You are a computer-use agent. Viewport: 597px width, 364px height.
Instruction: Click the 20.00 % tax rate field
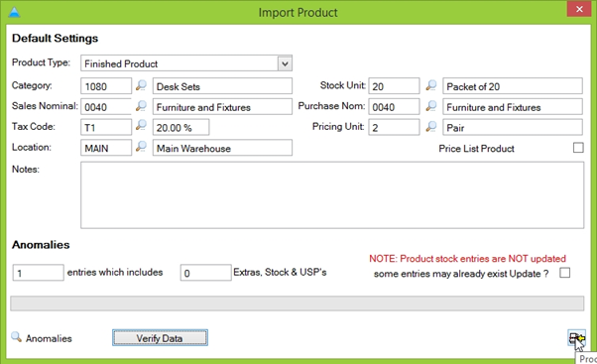(x=180, y=127)
